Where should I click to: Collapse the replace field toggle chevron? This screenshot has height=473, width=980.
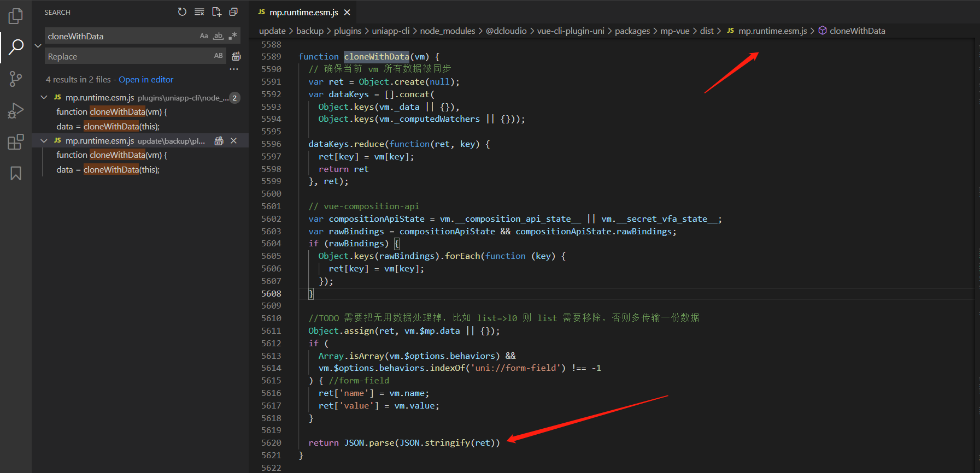[x=38, y=46]
